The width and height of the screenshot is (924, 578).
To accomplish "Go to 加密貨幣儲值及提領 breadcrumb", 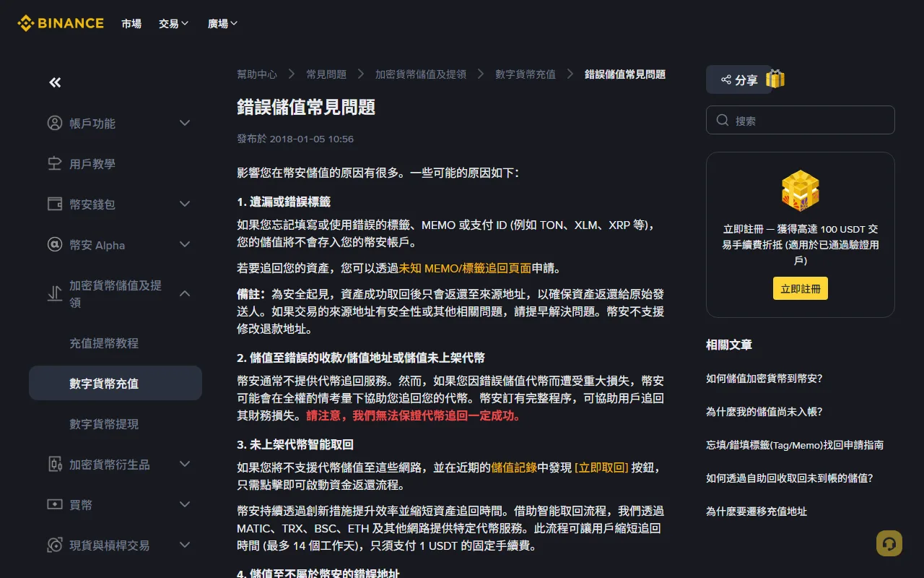I will [421, 74].
